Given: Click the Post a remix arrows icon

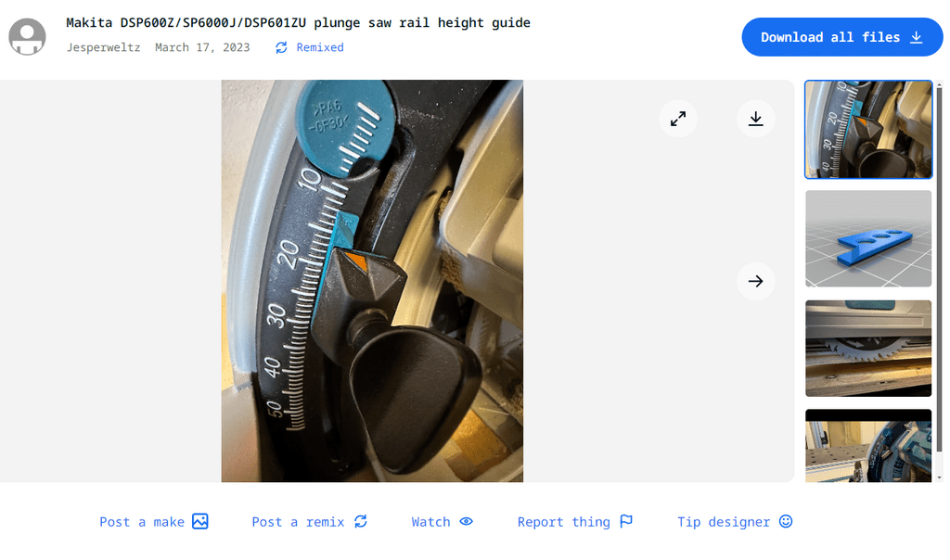Looking at the screenshot, I should click(361, 521).
